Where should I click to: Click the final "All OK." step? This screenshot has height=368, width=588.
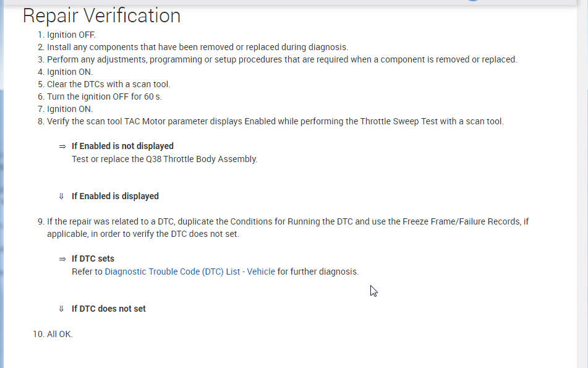(x=59, y=334)
